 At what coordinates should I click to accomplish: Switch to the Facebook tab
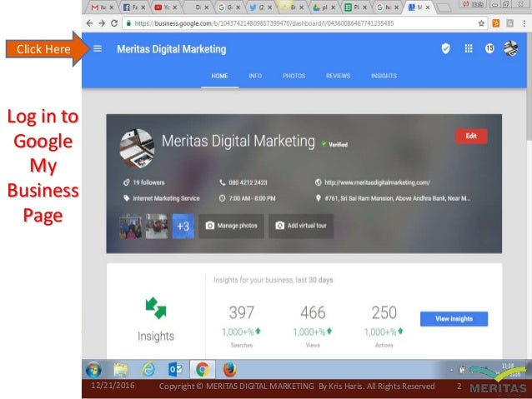(134, 7)
